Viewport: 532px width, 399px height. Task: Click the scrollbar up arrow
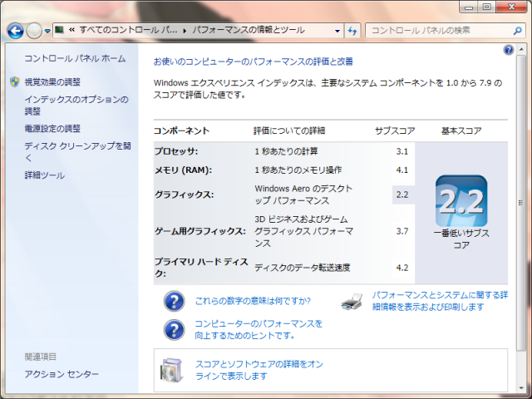coord(521,50)
